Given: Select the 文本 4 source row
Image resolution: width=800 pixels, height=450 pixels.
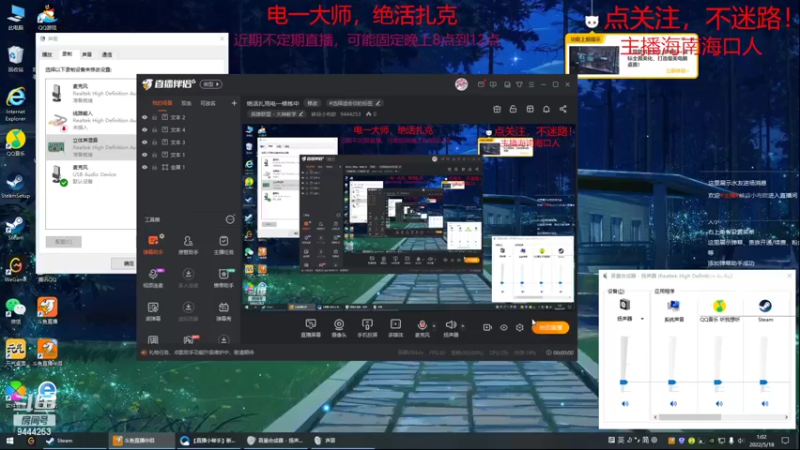Looking at the screenshot, I should pyautogui.click(x=189, y=130).
